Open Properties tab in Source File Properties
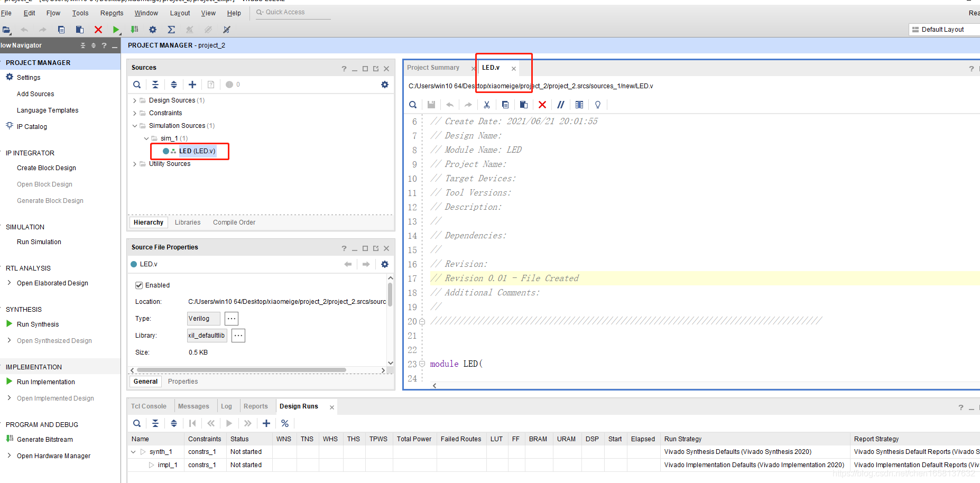The width and height of the screenshot is (980, 483). pos(183,382)
